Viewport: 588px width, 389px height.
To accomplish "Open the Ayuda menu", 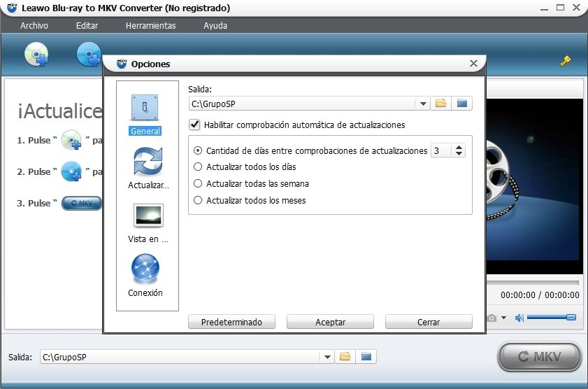I will point(215,25).
